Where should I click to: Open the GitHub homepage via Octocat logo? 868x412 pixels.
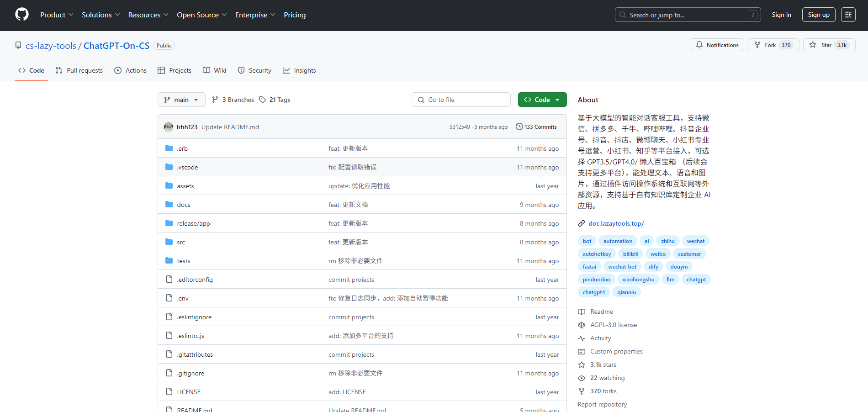click(22, 15)
